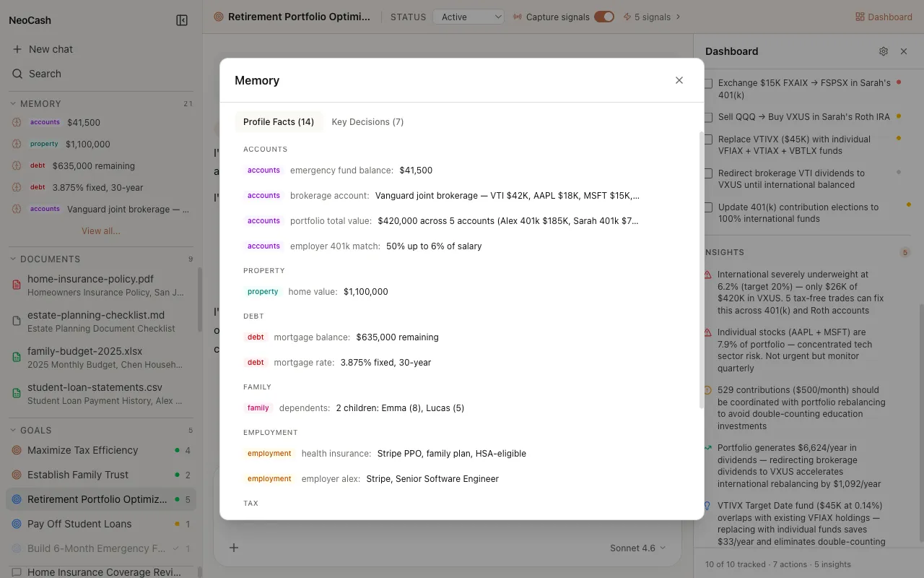Check the Replace VTIVX action item

tap(708, 139)
